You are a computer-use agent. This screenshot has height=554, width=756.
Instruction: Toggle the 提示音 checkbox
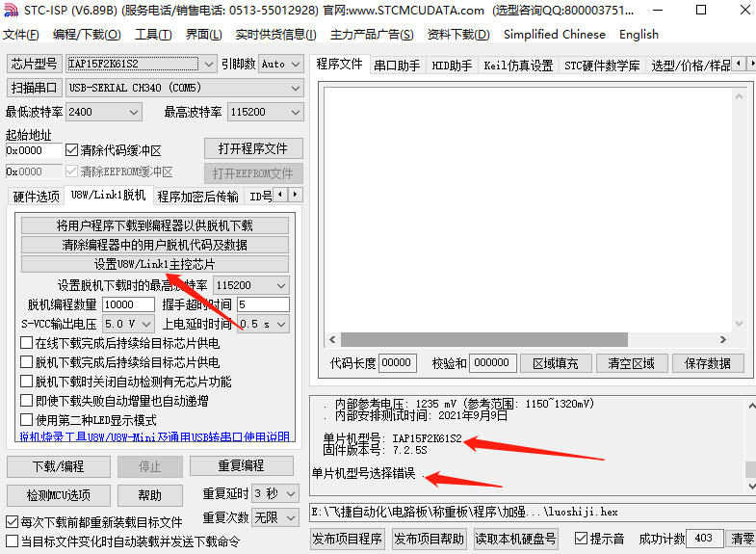[581, 538]
